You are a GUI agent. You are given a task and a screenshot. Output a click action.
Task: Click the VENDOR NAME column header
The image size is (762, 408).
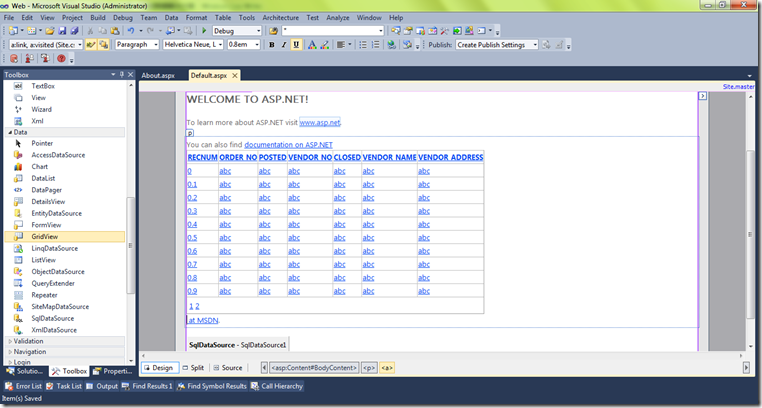[x=389, y=157]
